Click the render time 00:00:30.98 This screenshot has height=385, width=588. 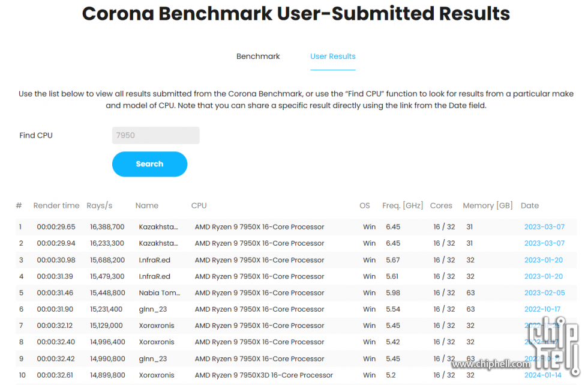[56, 260]
